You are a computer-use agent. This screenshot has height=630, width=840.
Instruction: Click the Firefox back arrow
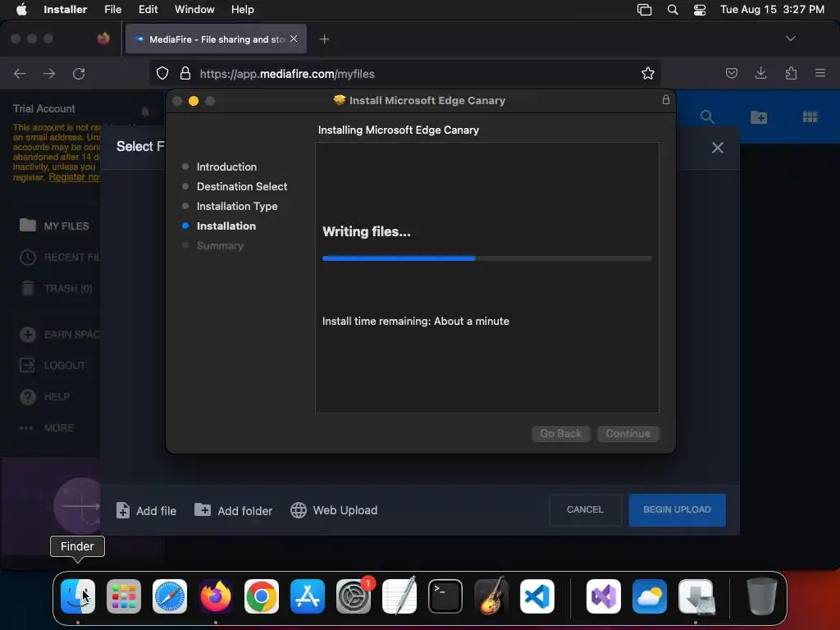click(20, 73)
